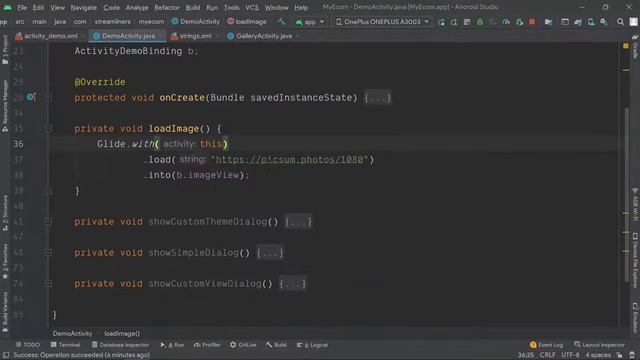Open the 4 spaces indent selector
640x360 pixels.
pyautogui.click(x=598, y=355)
